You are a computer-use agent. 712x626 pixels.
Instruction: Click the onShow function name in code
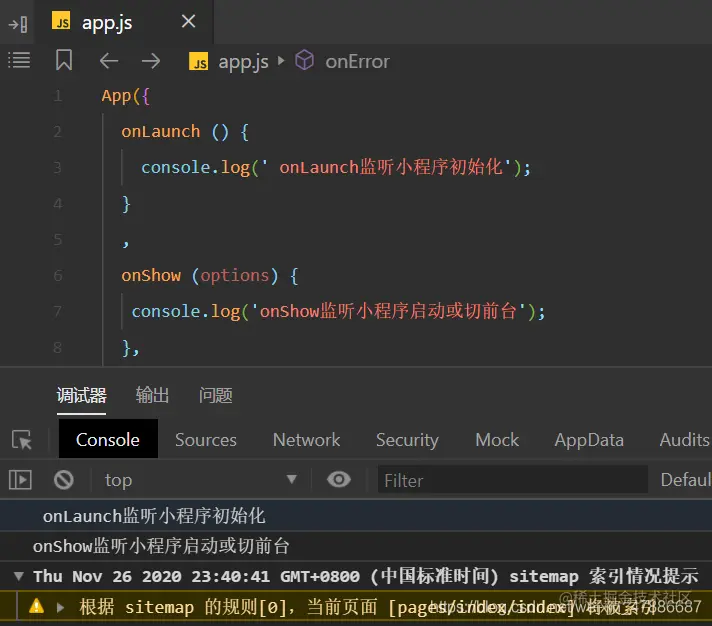[151, 276]
